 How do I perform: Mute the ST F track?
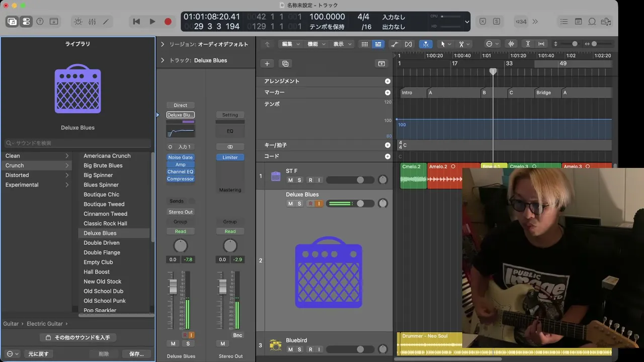[x=290, y=180]
